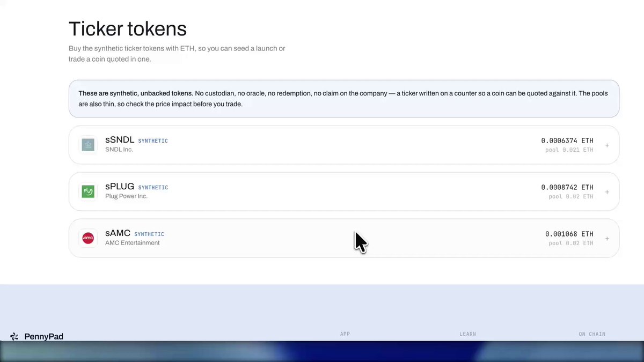Click the 0.0008742 ETH price

(567, 188)
